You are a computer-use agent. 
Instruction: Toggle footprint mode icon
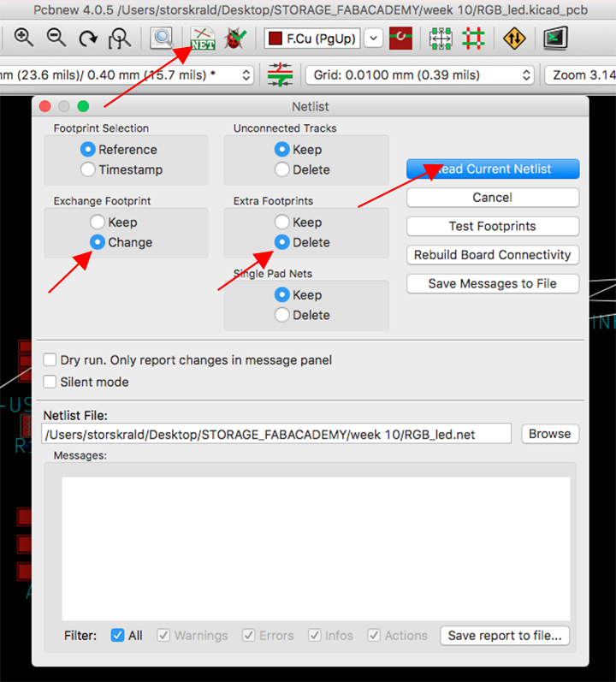pyautogui.click(x=441, y=39)
